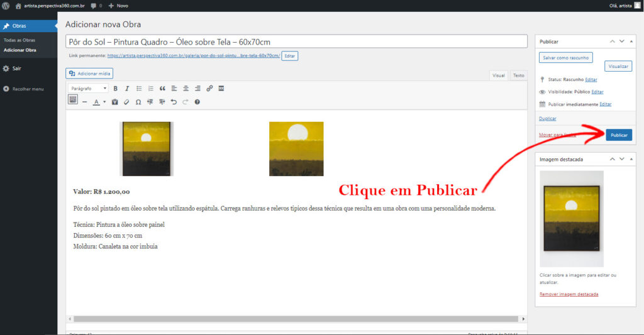Viewport: 644px width, 335px height.
Task: Insert a blockquote
Action: pos(162,88)
